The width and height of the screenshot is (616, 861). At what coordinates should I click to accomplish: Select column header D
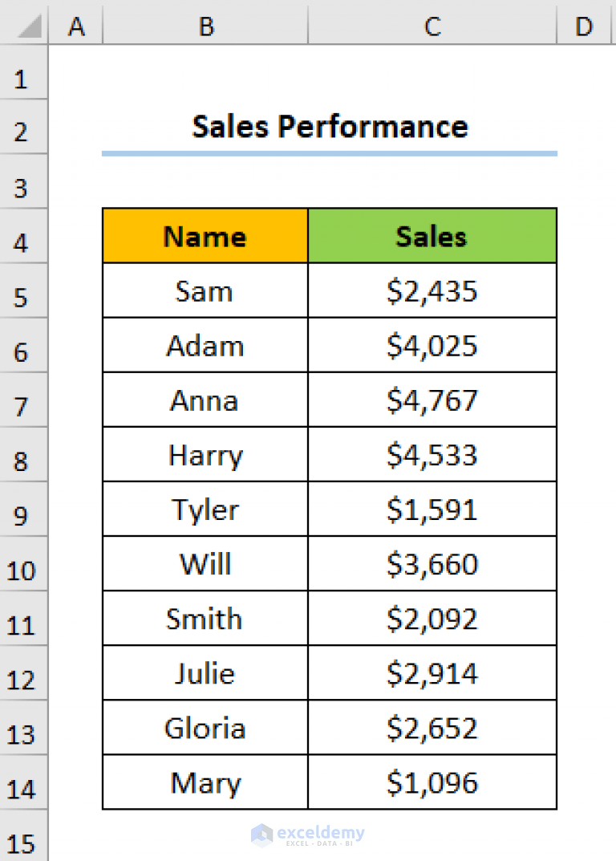click(x=584, y=26)
